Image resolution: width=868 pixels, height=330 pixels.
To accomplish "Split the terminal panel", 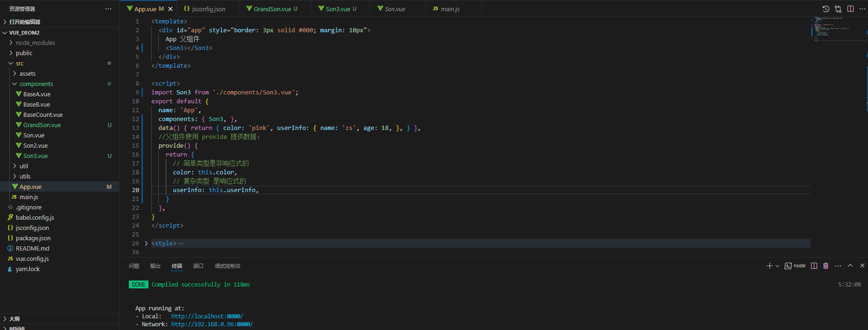I will (x=814, y=265).
